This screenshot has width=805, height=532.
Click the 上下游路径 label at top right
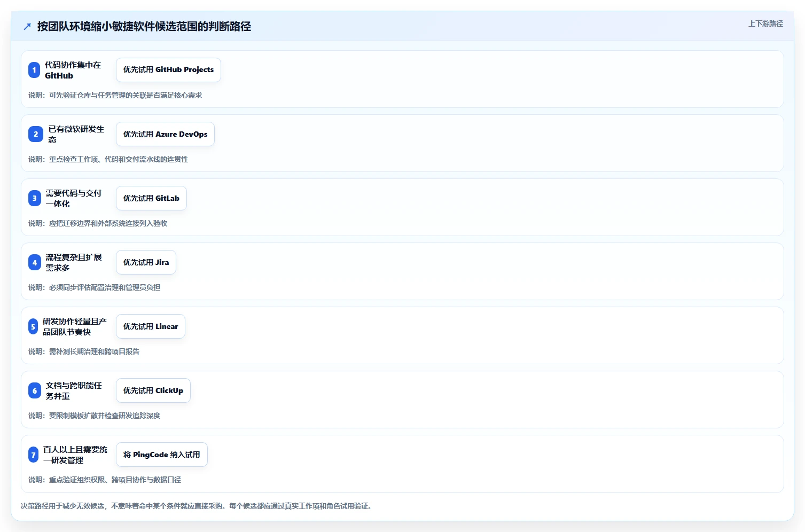(x=765, y=24)
